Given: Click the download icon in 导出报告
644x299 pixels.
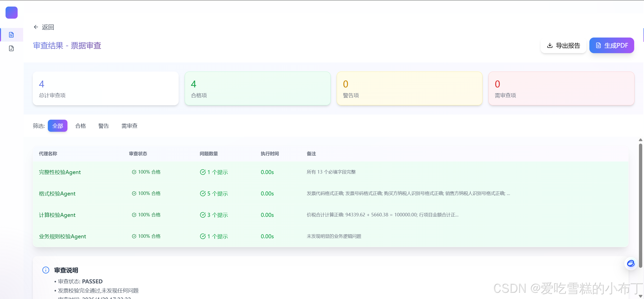Looking at the screenshot, I should coord(550,45).
